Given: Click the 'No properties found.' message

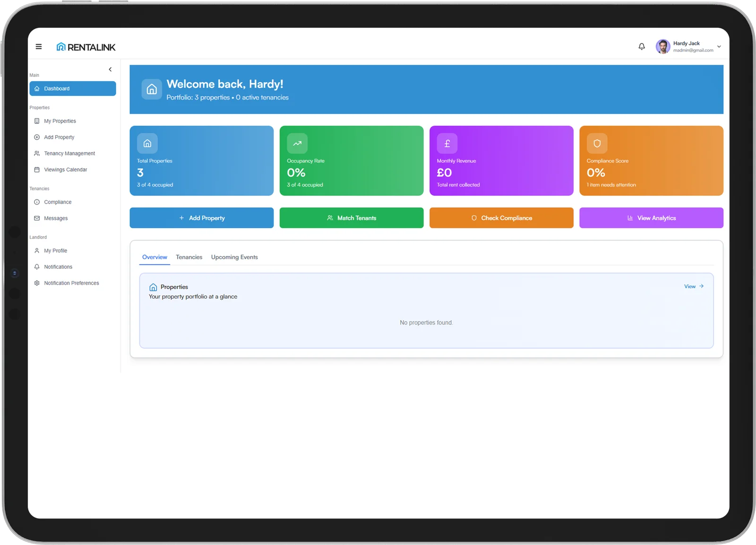Looking at the screenshot, I should tap(426, 323).
